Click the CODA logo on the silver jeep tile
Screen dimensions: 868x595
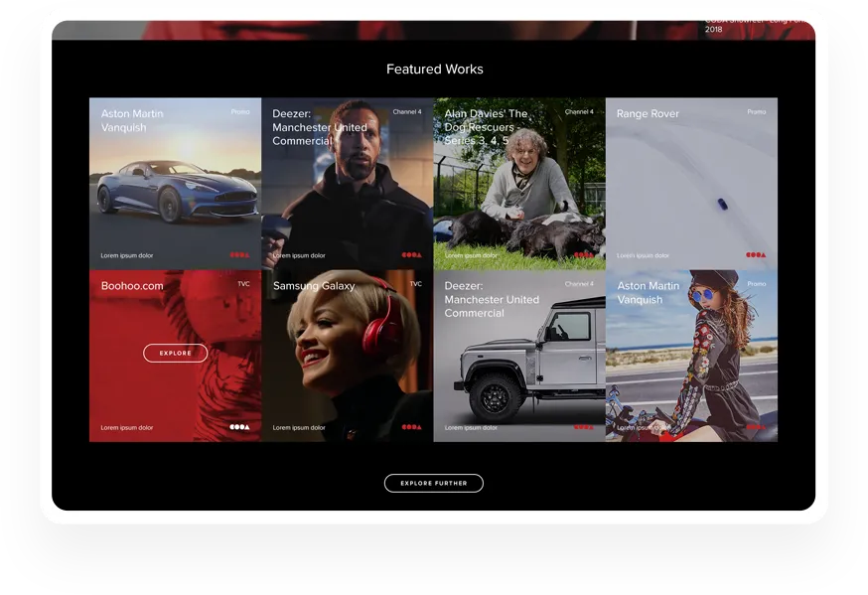point(583,427)
